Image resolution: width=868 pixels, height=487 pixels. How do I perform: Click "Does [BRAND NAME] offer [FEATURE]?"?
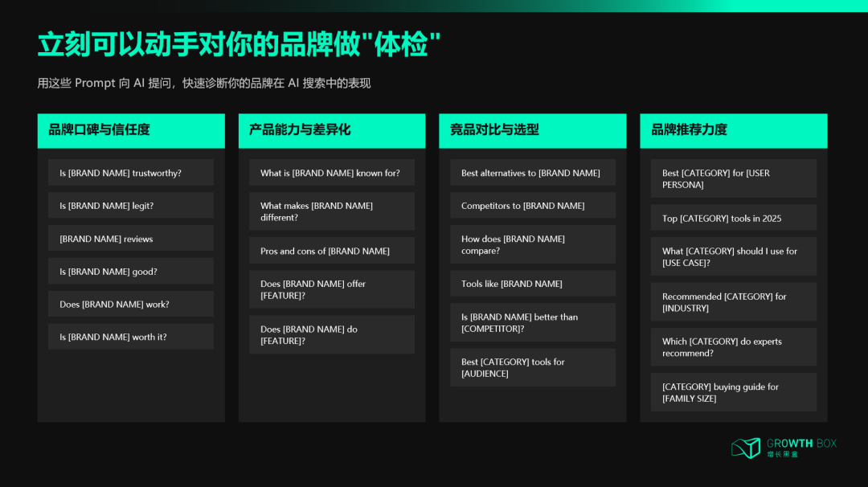331,289
